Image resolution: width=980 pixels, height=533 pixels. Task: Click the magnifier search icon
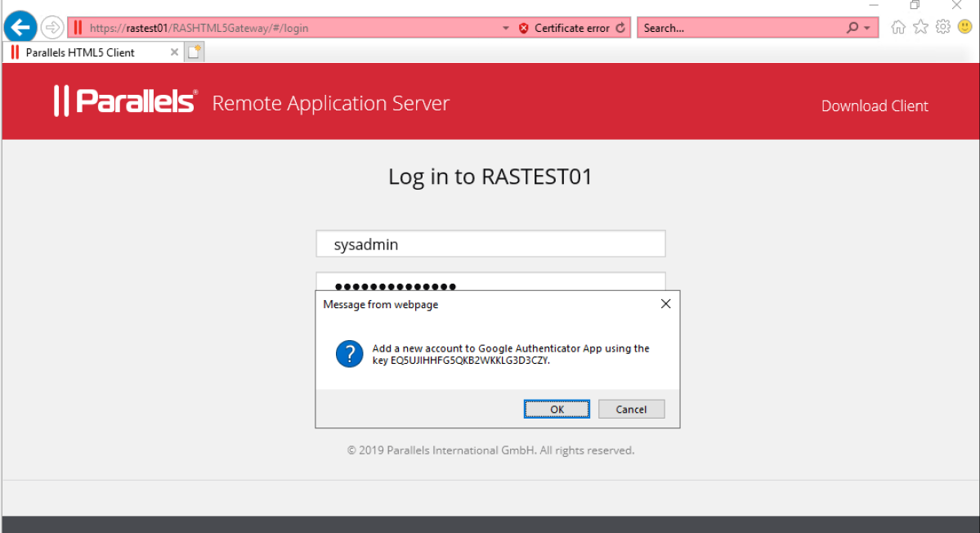pos(852,28)
